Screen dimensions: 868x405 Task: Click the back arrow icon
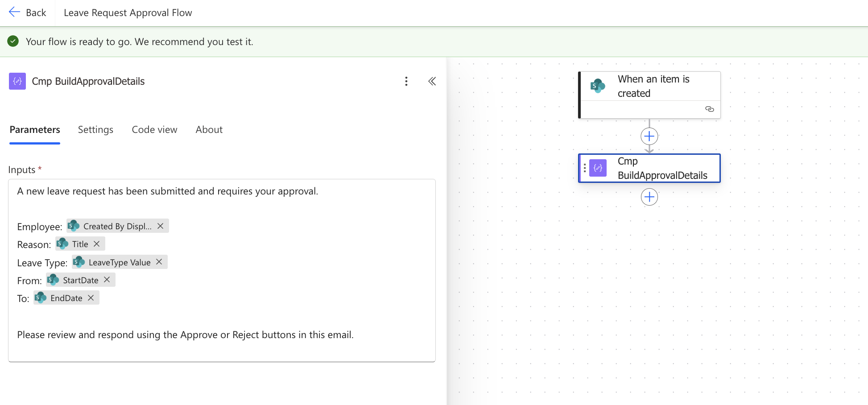(13, 12)
